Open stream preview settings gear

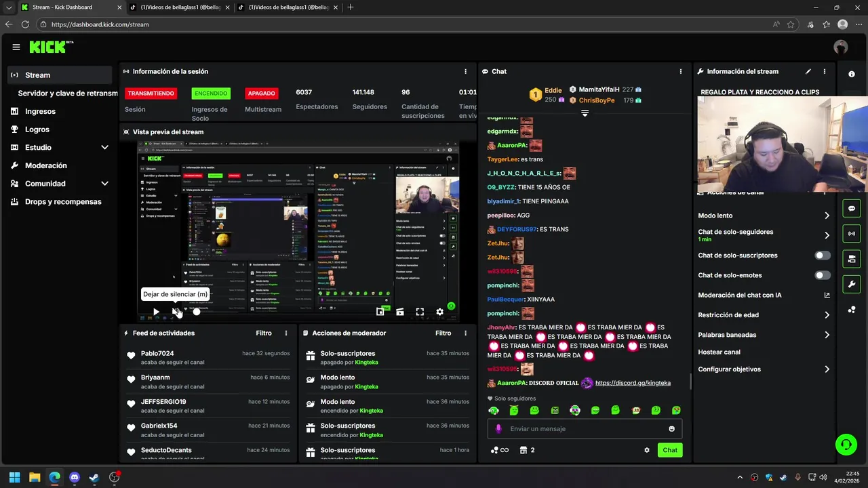click(x=439, y=312)
